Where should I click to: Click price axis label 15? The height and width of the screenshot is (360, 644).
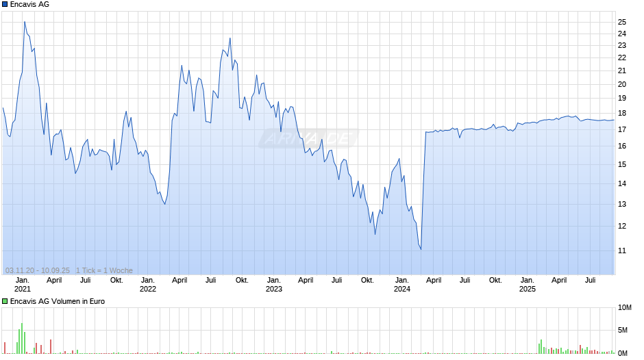[622, 165]
